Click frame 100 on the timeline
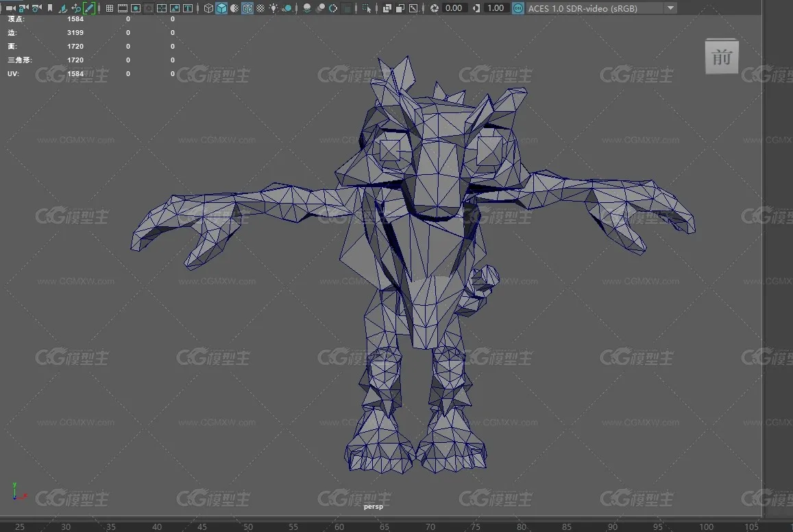This screenshot has width=793, height=532. pyautogui.click(x=707, y=527)
